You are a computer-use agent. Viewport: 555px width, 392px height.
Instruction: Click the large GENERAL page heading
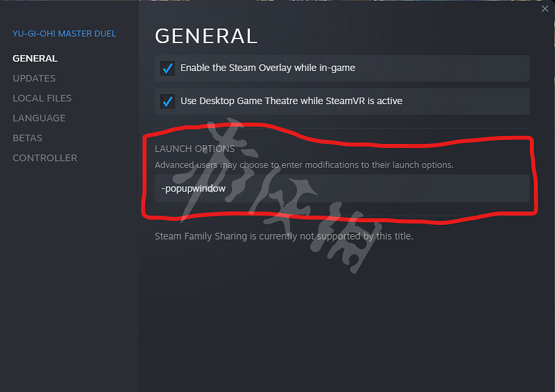[206, 36]
